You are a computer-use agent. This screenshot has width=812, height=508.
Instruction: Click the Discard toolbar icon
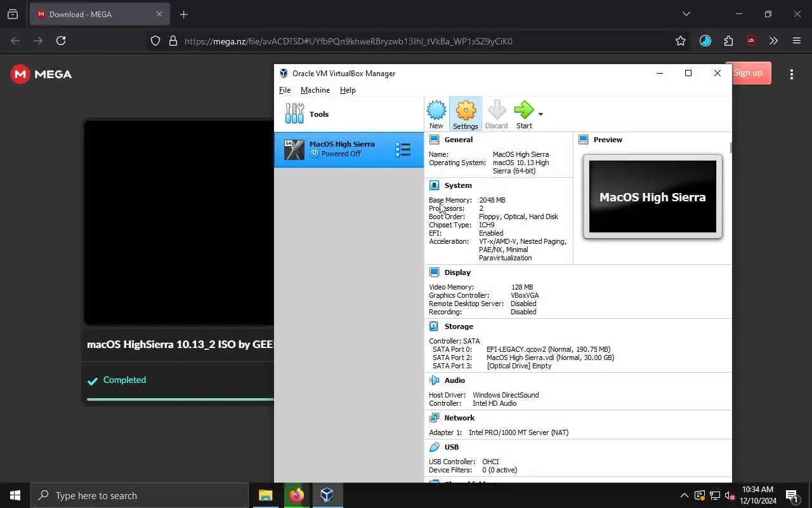coord(497,114)
